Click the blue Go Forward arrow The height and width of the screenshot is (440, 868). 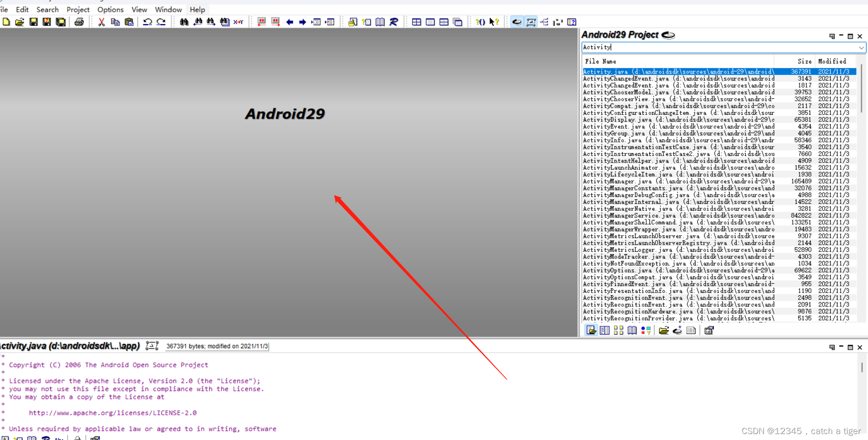point(302,21)
